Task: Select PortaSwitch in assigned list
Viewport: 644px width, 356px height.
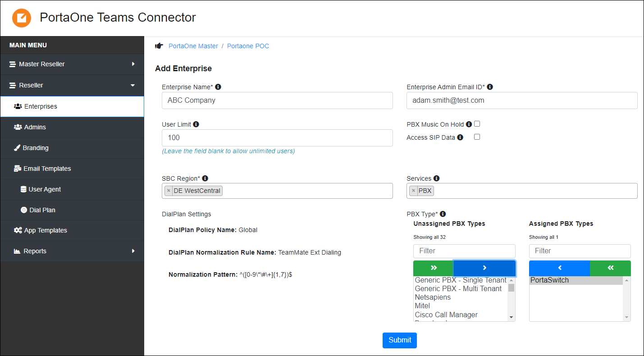Action: pyautogui.click(x=576, y=280)
